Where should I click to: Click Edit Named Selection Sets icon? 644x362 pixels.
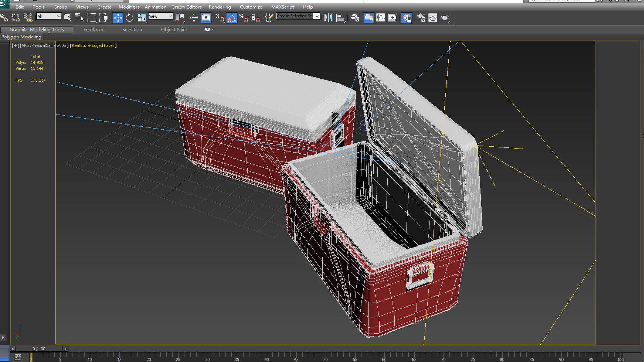pos(269,18)
